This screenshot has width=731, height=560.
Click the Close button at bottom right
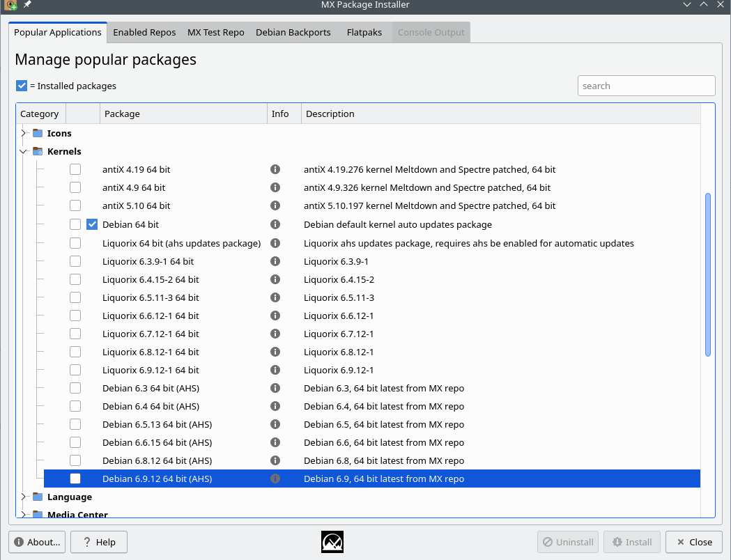[x=694, y=542]
